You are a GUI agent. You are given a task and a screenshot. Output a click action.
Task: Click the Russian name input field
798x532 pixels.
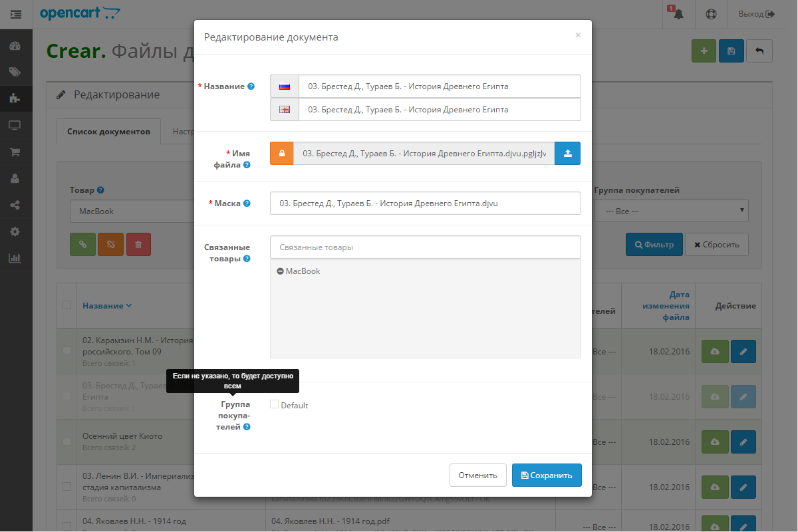coord(440,86)
